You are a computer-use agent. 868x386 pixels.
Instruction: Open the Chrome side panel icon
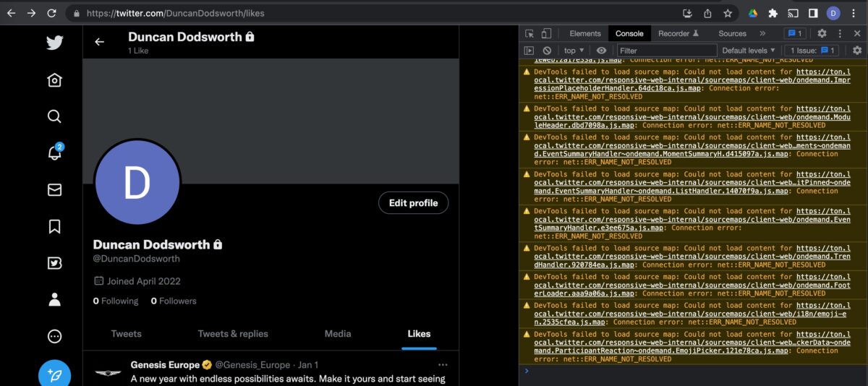click(x=813, y=13)
